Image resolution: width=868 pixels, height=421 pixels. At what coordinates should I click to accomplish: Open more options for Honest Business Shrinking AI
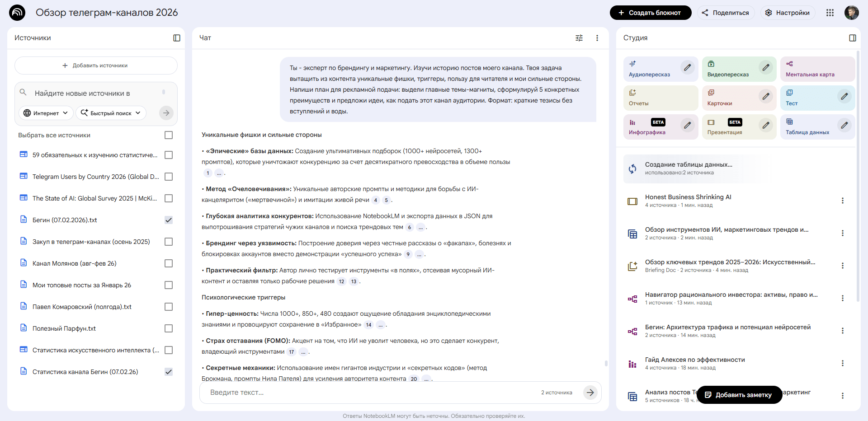click(842, 201)
